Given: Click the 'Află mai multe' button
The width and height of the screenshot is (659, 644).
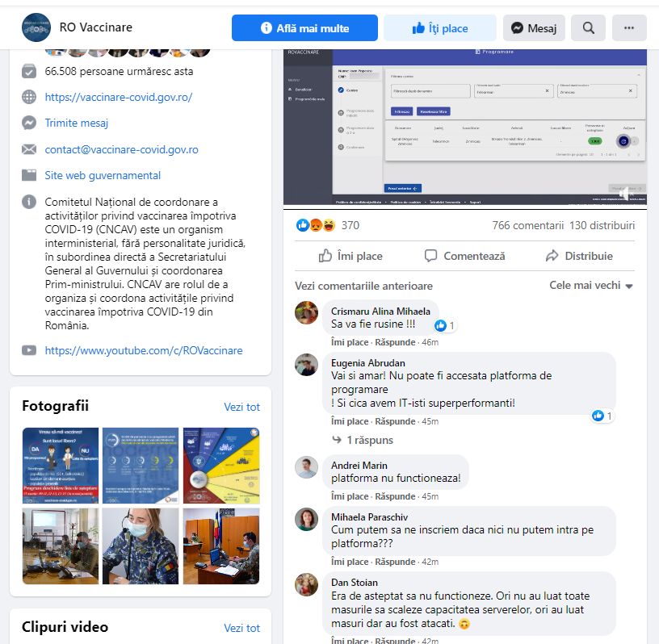Looking at the screenshot, I should click(x=304, y=28).
